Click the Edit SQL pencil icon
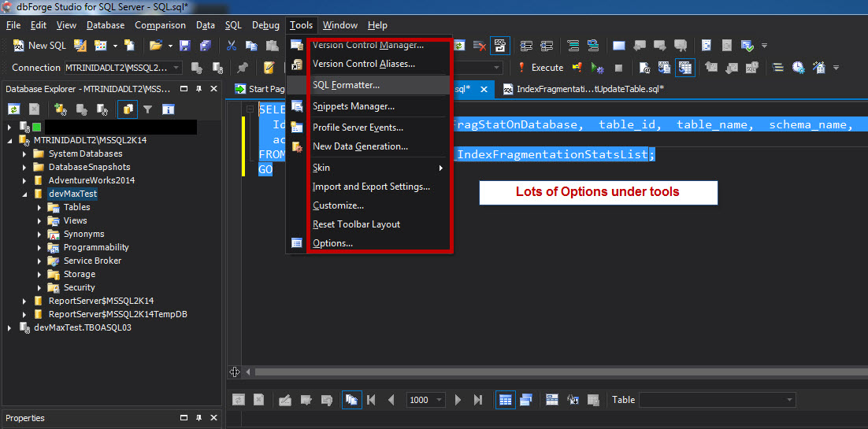Viewport: 868px width, 429px height. point(269,68)
